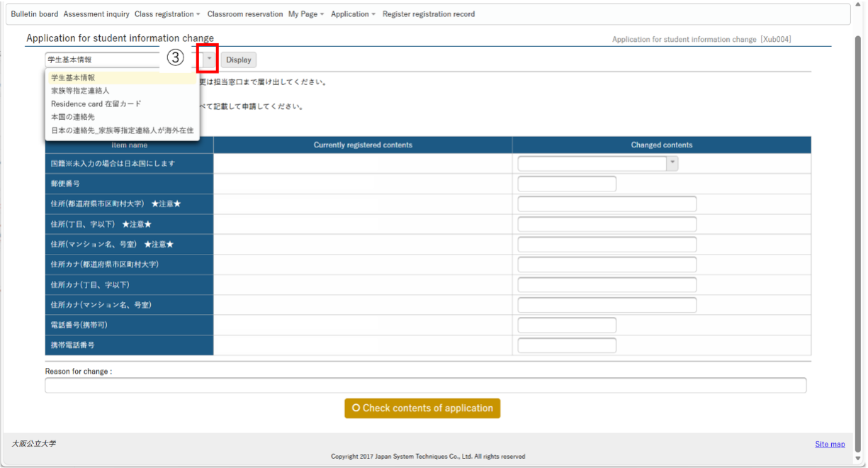Select 学生基本情報 from dropdown list

click(x=73, y=78)
